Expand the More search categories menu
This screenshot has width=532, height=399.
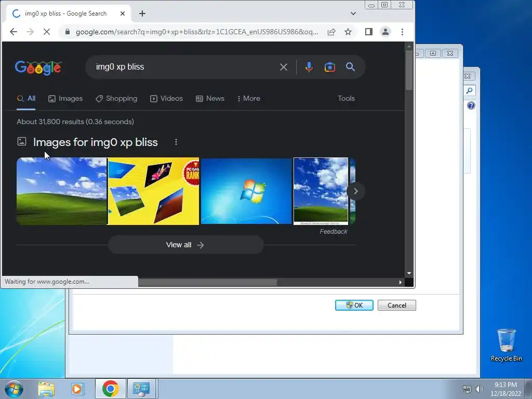[x=249, y=98]
